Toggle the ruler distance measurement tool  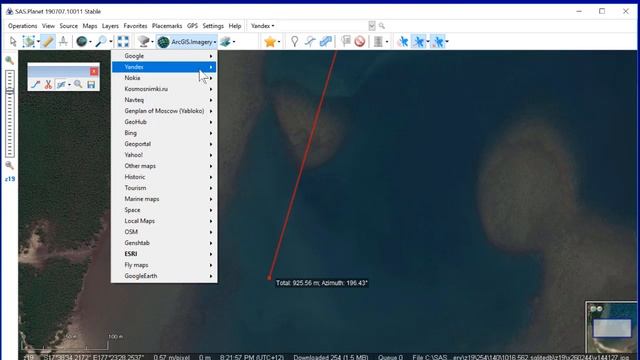point(48,41)
